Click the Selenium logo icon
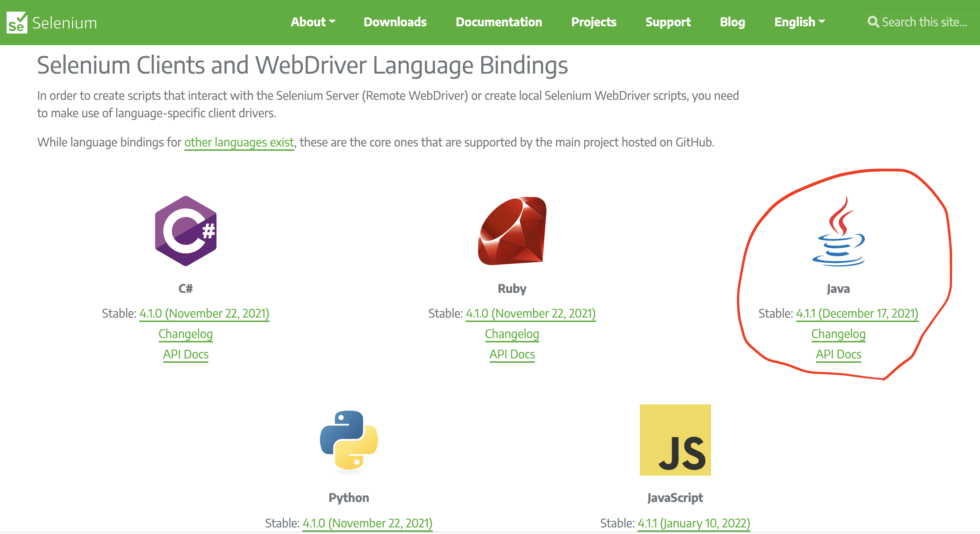 tap(17, 23)
